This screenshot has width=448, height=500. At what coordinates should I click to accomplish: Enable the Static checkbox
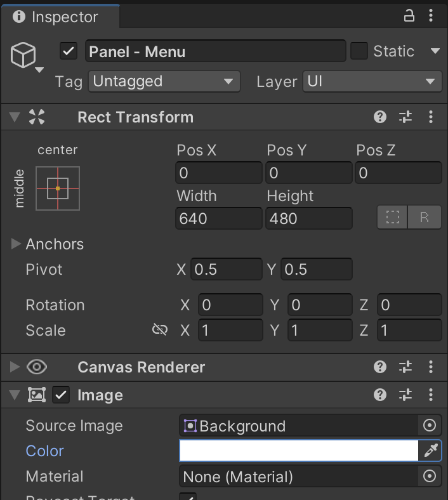click(x=359, y=51)
